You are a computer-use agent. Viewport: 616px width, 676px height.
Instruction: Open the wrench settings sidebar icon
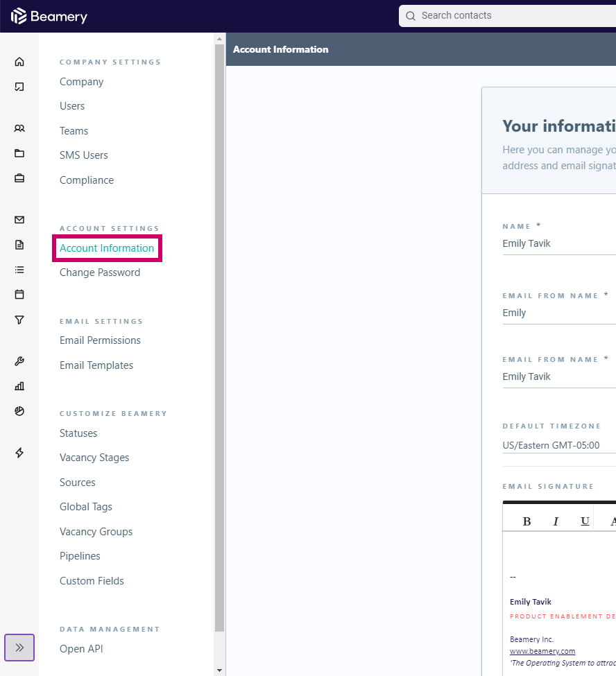coord(19,361)
